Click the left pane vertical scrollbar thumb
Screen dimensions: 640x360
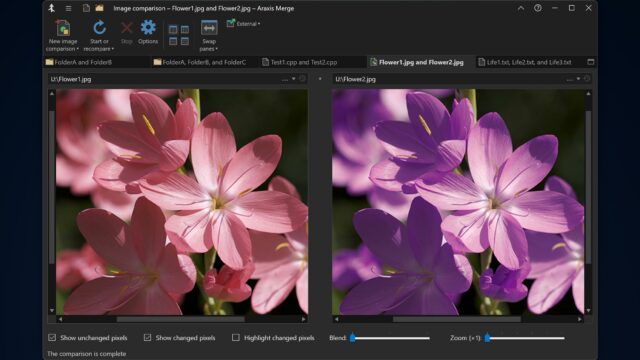click(x=52, y=187)
